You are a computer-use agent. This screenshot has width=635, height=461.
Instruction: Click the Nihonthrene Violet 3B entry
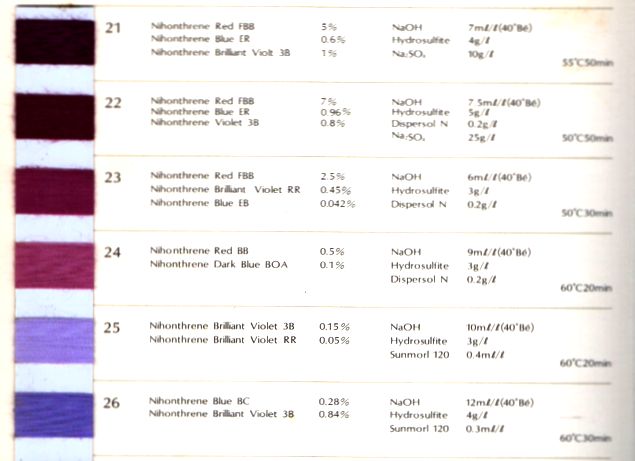point(203,124)
